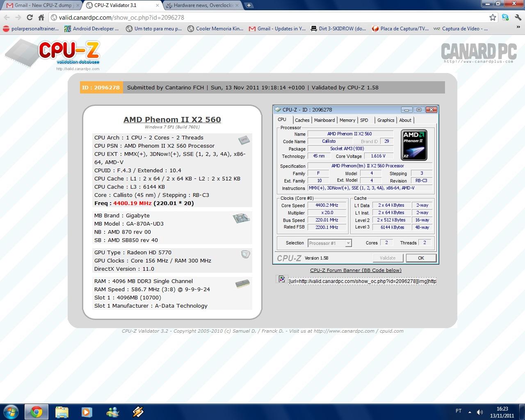Screen dimensions: 525x420
Task: Click the CPU-Z validation database logo
Action: 52,54
